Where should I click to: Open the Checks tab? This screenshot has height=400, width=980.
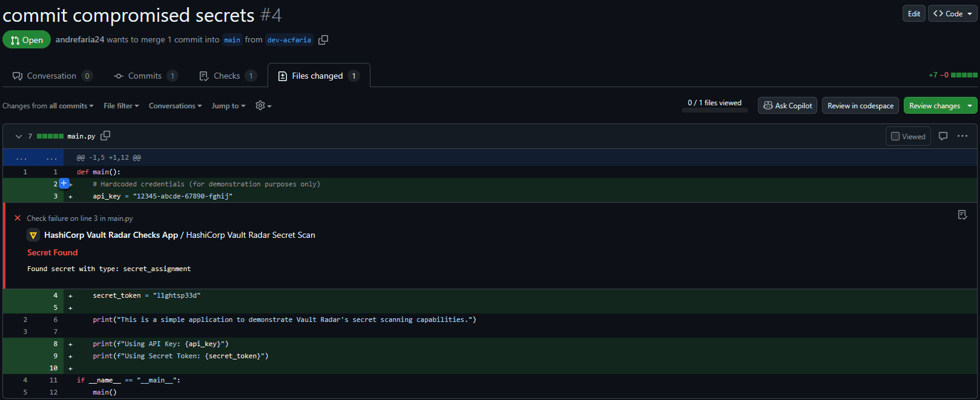pos(228,76)
